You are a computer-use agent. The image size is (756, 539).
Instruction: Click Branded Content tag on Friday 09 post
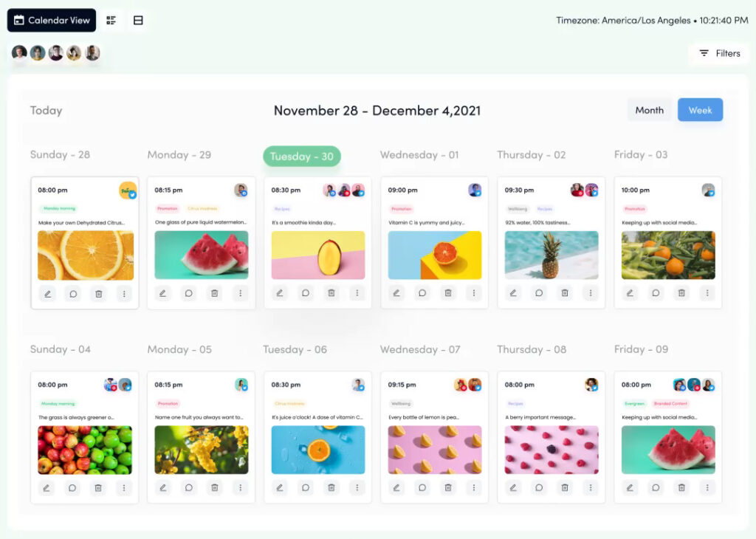tap(670, 404)
